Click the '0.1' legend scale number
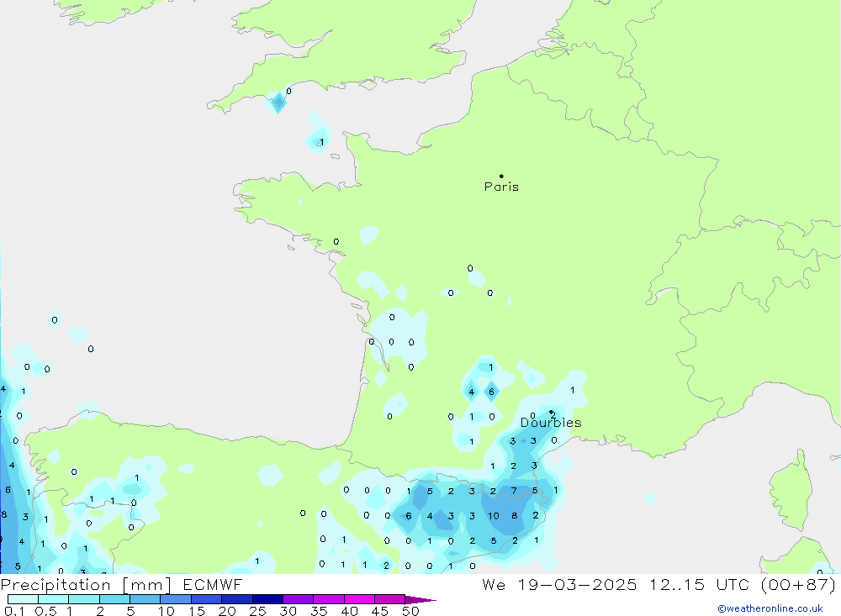Screen dimensions: 841x616 (x=14, y=611)
